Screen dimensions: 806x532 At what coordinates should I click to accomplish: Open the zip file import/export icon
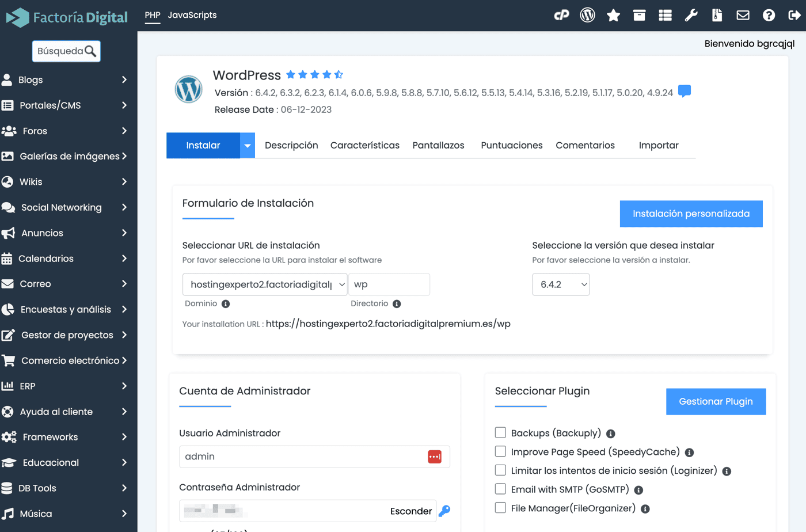click(x=717, y=16)
